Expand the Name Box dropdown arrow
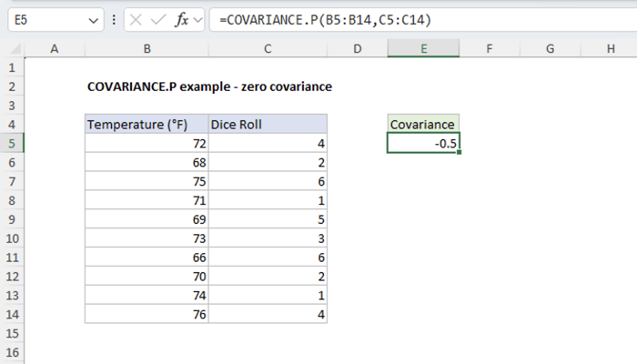 [94, 20]
